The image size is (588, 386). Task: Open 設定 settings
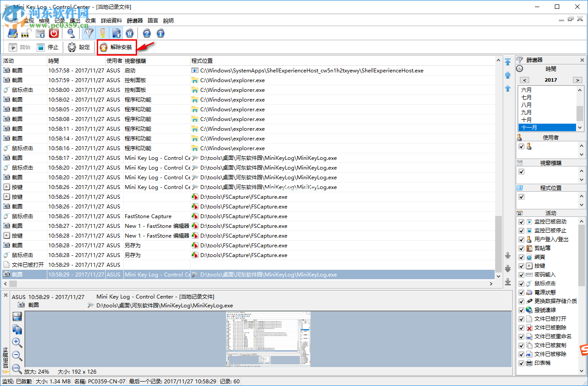click(79, 47)
